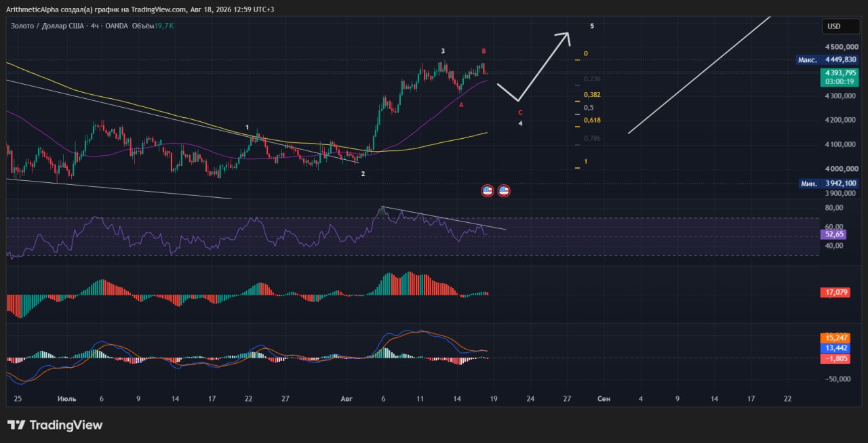The width and height of the screenshot is (868, 443).
Task: Click the RSI value label 52,65
Action: coord(832,234)
